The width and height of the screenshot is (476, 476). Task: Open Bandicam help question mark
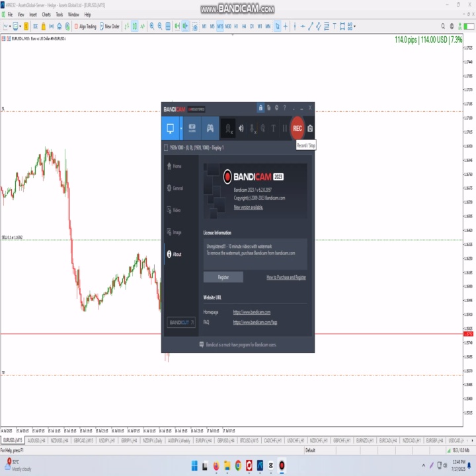[x=284, y=108]
